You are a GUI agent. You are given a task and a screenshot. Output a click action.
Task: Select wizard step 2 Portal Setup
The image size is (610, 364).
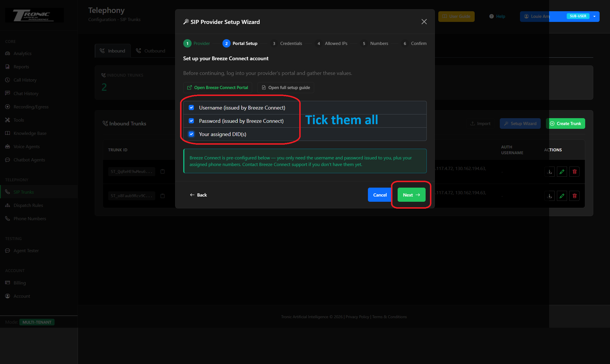[x=240, y=44]
